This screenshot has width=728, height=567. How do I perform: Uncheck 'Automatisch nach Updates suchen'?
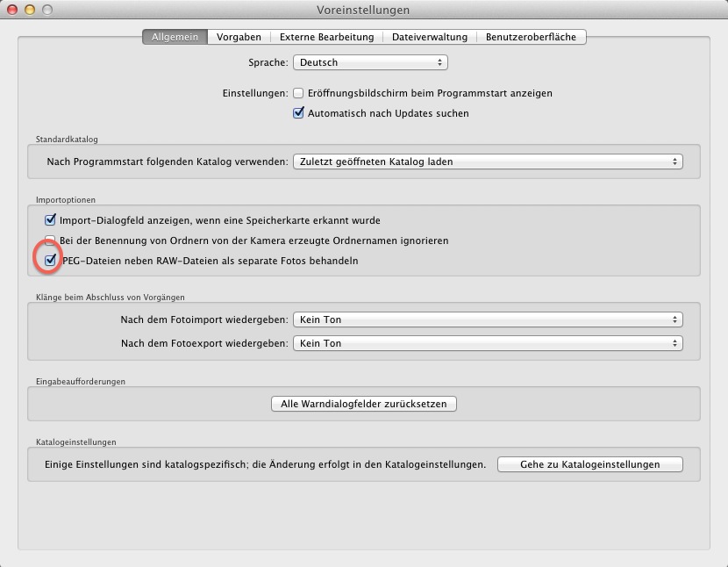(x=299, y=113)
